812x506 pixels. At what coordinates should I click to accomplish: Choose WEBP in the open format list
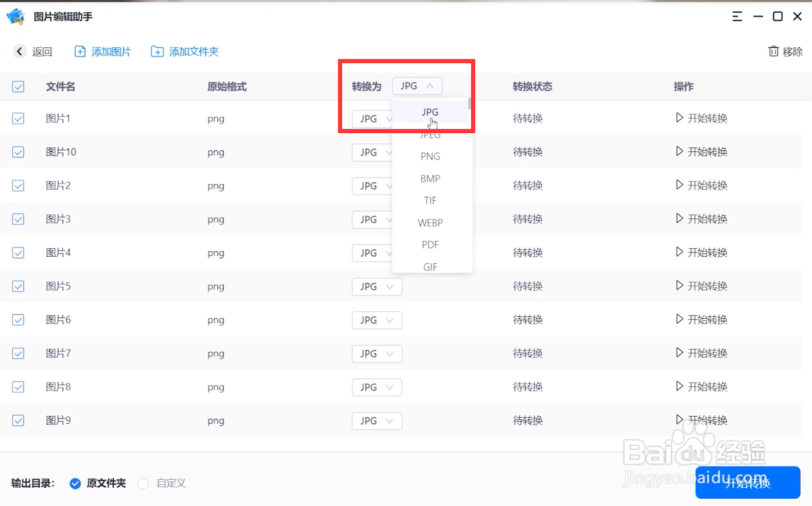click(x=430, y=223)
